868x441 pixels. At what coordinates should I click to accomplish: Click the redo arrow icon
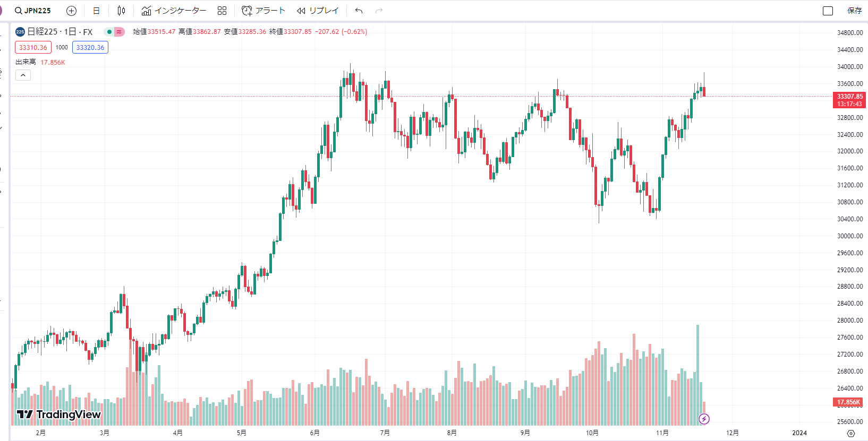pos(379,11)
